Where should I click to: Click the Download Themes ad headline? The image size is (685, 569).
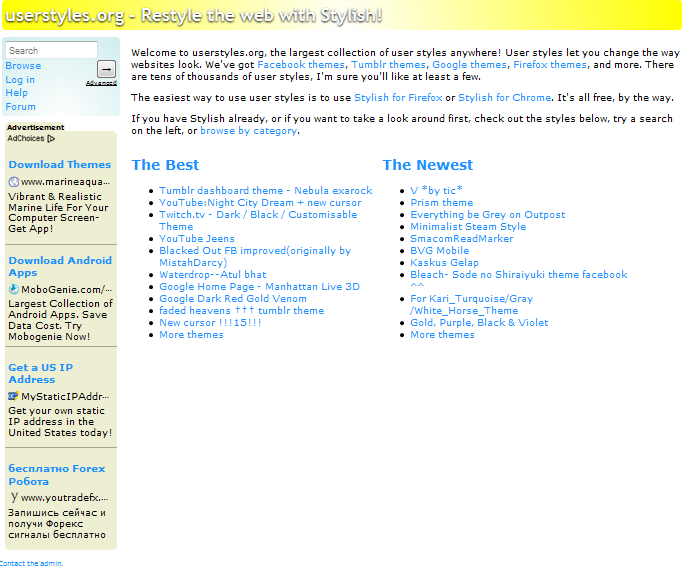60,165
